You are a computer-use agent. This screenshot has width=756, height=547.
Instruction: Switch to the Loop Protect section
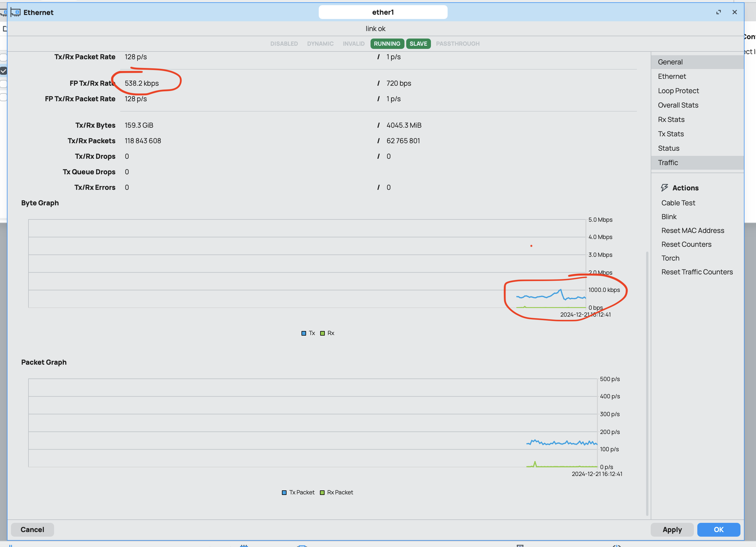pos(678,91)
